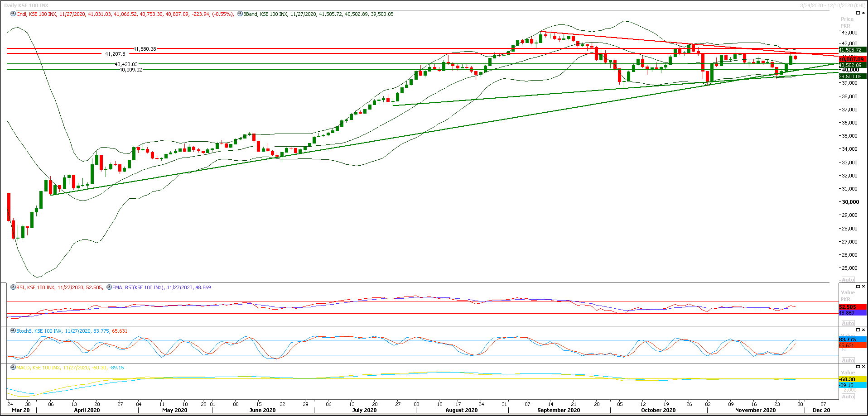Viewport: 868px width, 416px height.
Task: Click Auto scale in the RSI pane
Action: coord(848,323)
